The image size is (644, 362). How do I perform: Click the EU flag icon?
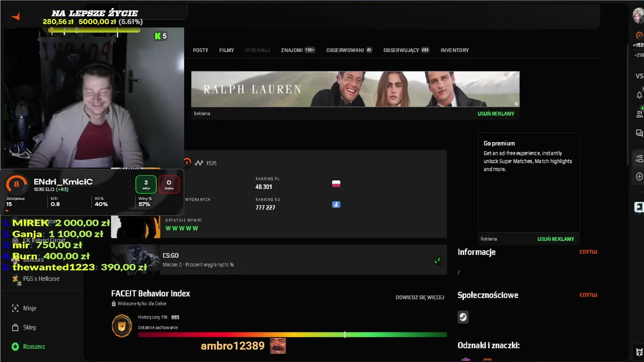click(x=336, y=205)
